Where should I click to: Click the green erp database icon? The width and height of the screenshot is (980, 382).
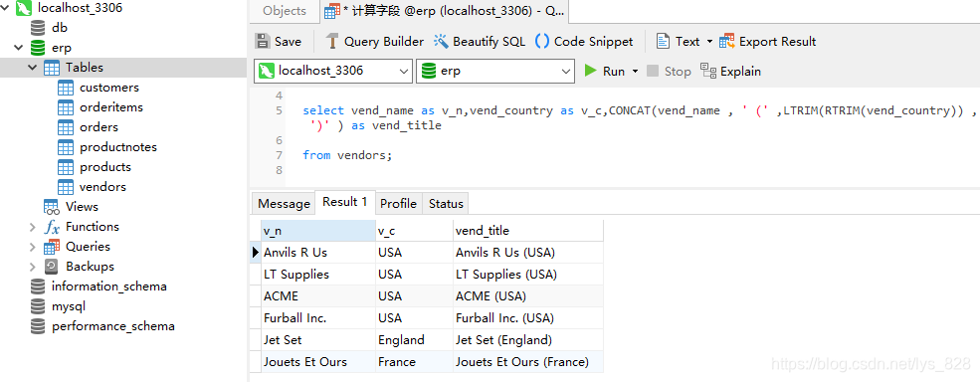pos(38,48)
